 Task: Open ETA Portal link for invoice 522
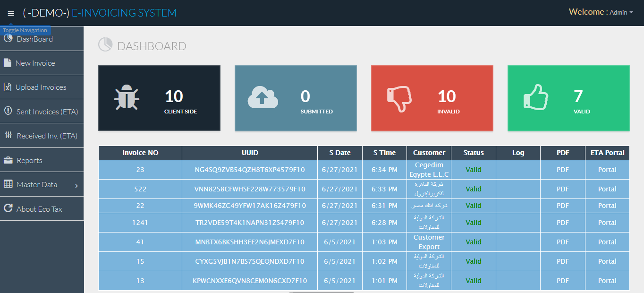(x=607, y=189)
